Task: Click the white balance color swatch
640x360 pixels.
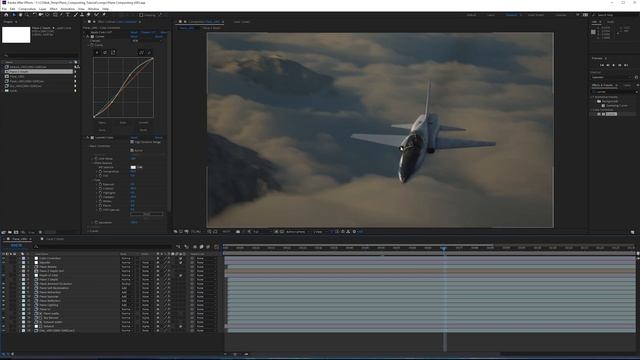Action: 133,167
